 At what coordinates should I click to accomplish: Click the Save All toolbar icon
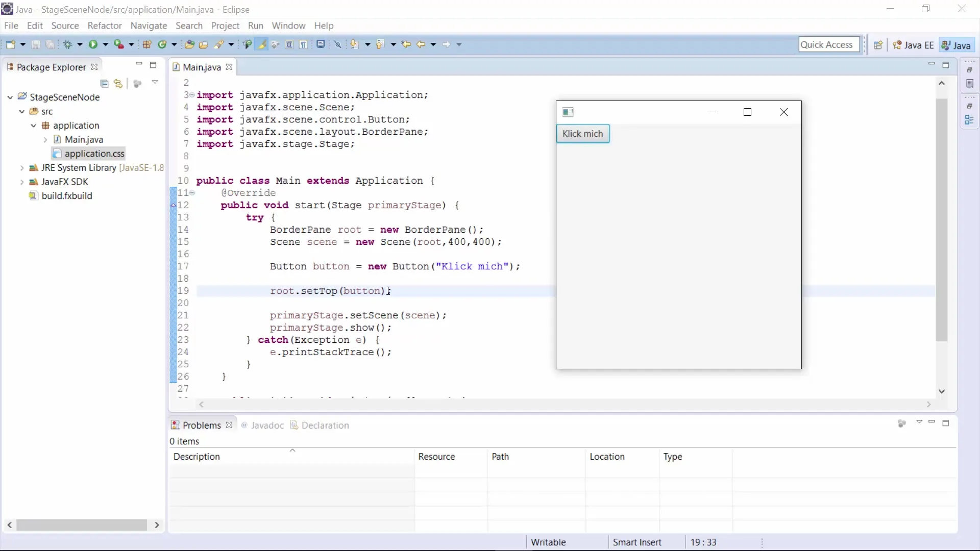coord(50,44)
